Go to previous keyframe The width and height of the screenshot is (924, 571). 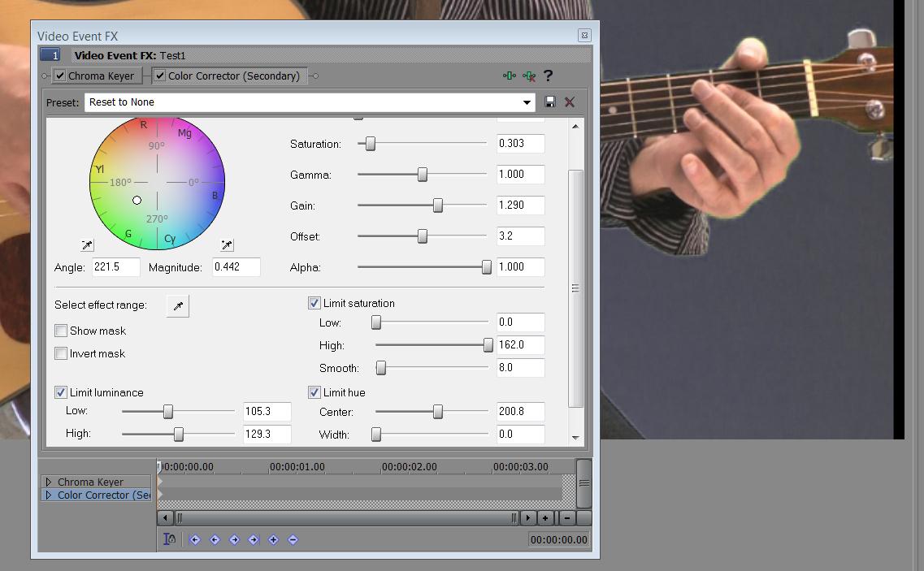pyautogui.click(x=215, y=540)
